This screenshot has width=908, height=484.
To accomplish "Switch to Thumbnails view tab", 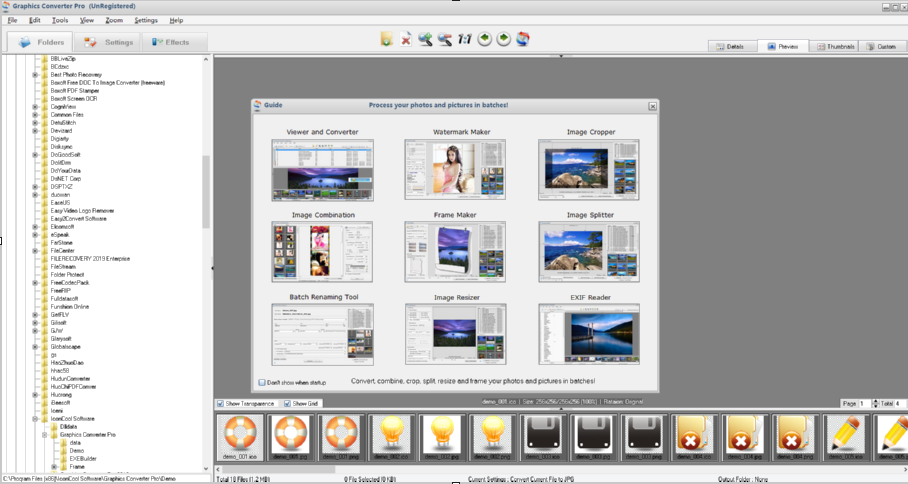I will tap(834, 46).
